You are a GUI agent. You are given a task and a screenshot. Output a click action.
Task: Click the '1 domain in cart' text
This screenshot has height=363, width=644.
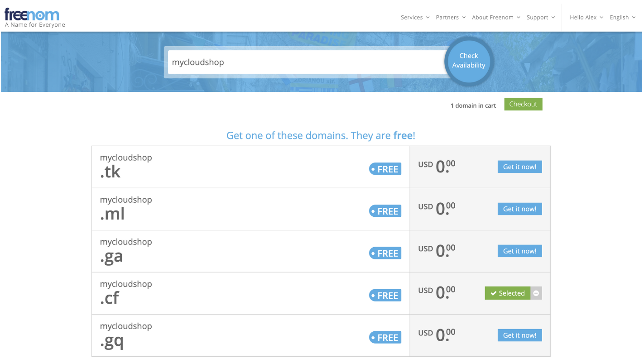[473, 105]
